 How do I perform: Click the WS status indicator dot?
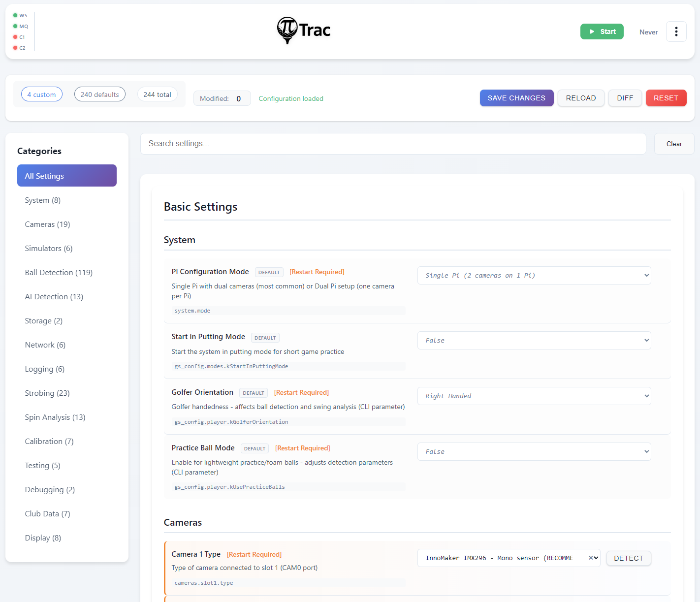click(x=15, y=15)
